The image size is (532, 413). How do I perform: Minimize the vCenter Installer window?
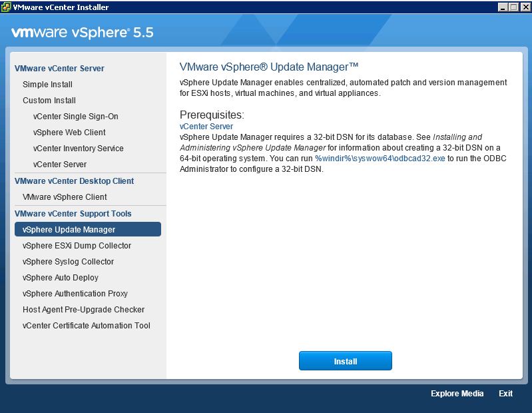(x=503, y=7)
